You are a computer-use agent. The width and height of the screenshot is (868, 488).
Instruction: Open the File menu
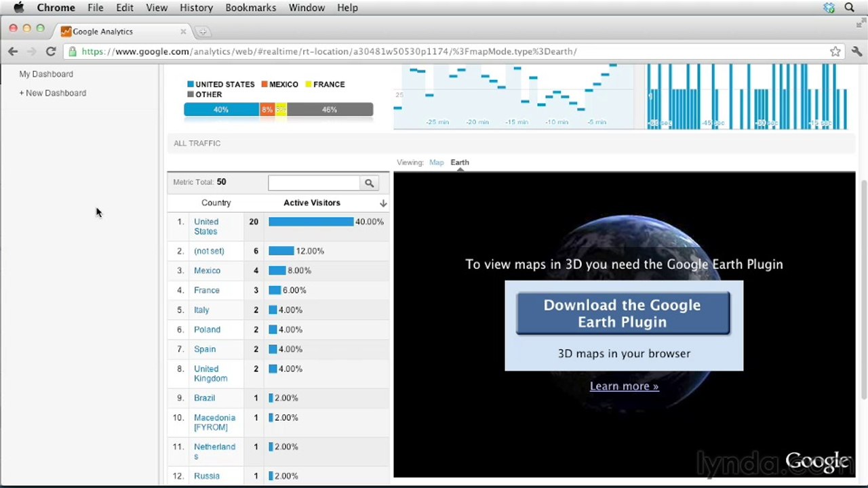tap(96, 7)
